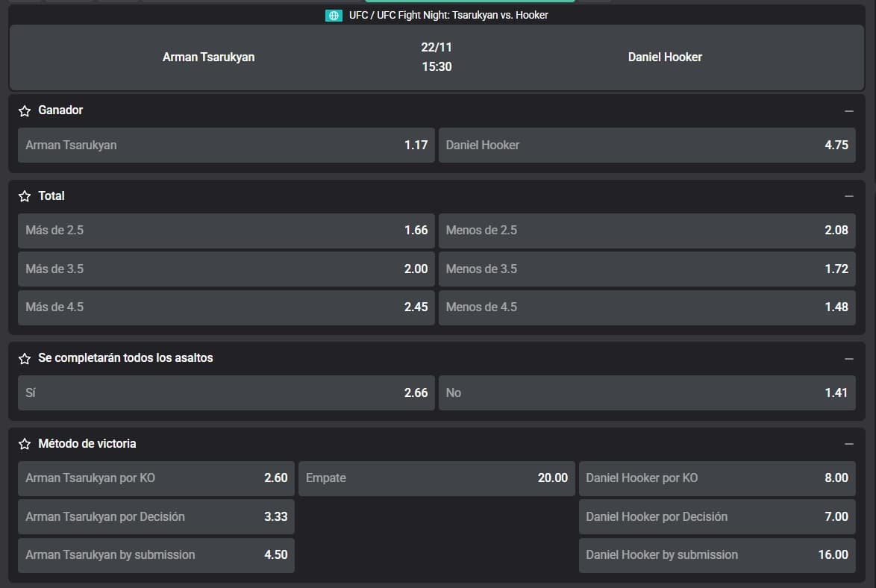Image resolution: width=876 pixels, height=588 pixels.
Task: Collapse the Ganador section
Action: pyautogui.click(x=848, y=110)
